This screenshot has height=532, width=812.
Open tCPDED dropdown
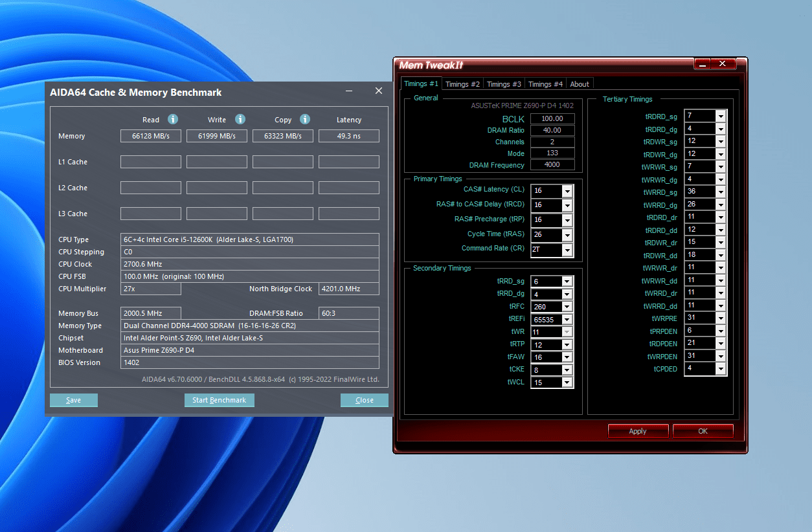pyautogui.click(x=721, y=368)
